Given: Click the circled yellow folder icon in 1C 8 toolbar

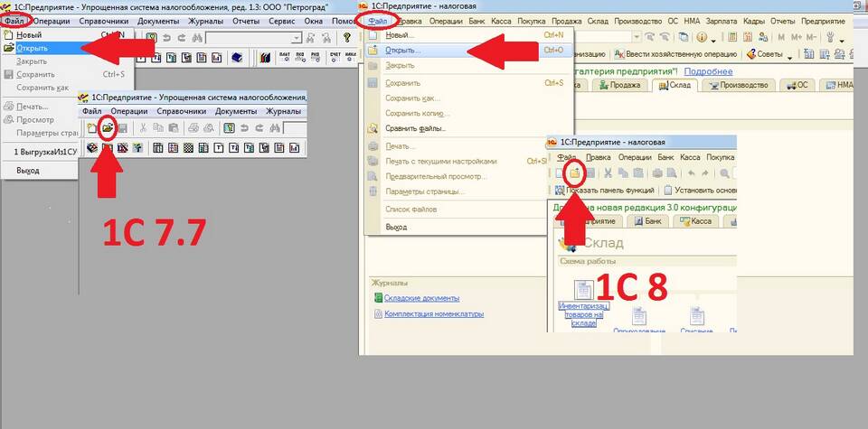Looking at the screenshot, I should point(573,173).
